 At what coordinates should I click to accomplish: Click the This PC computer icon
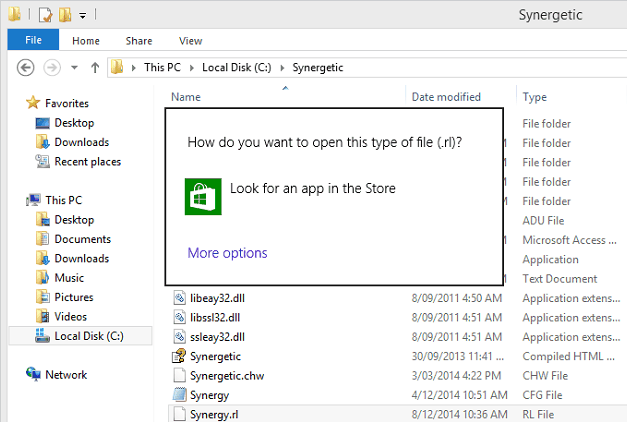[33, 200]
